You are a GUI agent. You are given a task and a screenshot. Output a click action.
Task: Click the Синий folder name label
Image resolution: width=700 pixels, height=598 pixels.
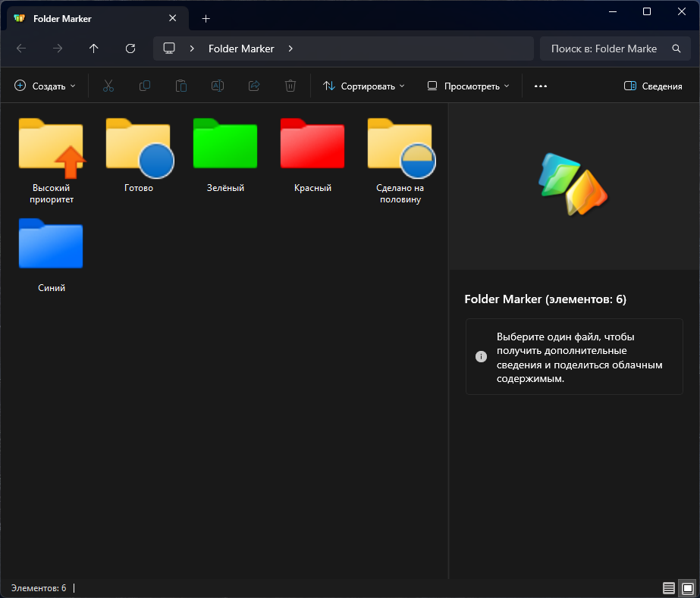52,288
